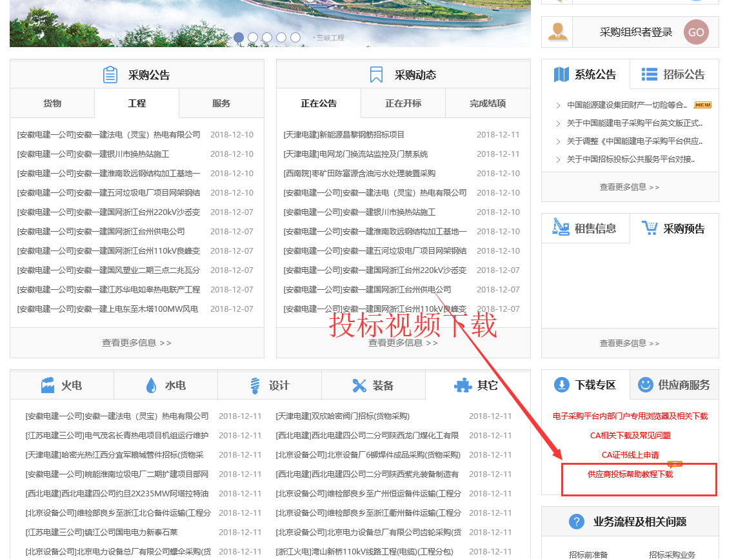Select the last carousel indicator dot

pos(295,37)
